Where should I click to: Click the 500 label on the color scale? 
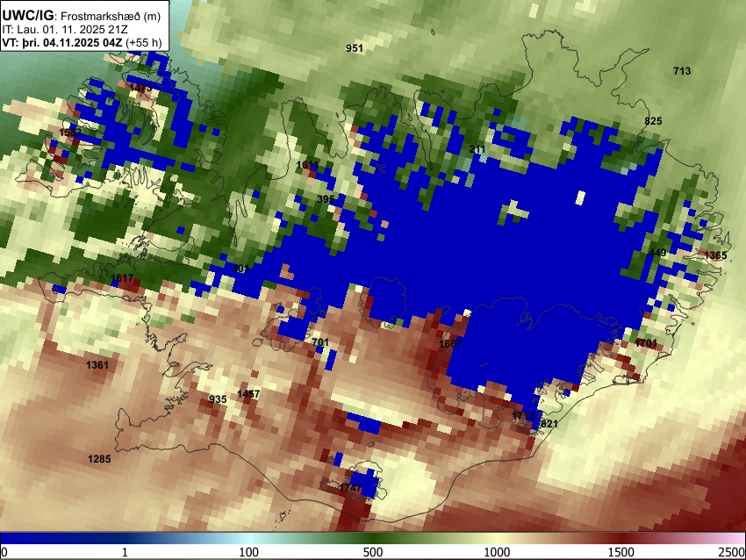coord(373,552)
